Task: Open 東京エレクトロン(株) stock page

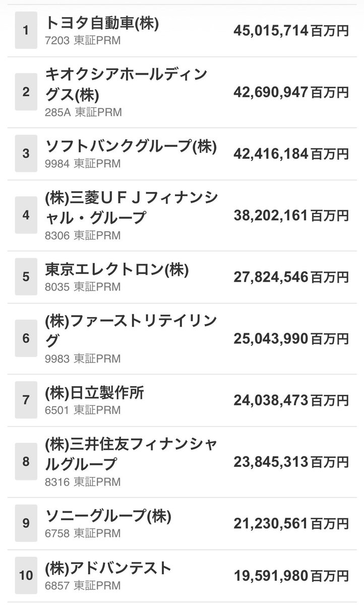Action: coord(182,277)
